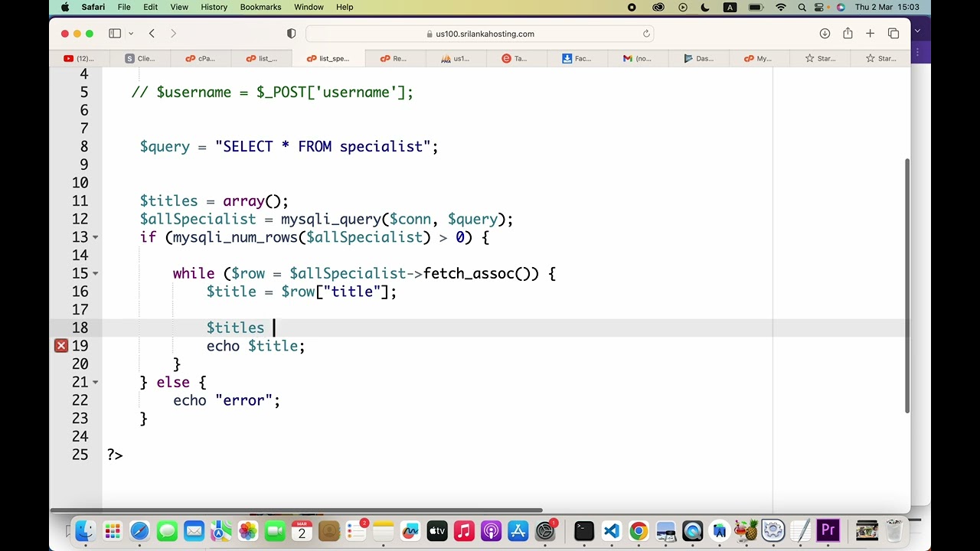980x551 pixels.
Task: Switch to the Das... tab
Action: coord(699,58)
